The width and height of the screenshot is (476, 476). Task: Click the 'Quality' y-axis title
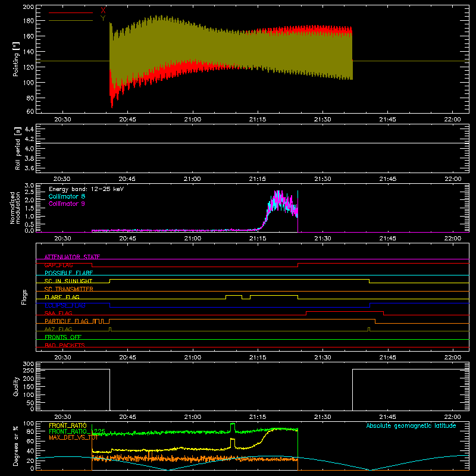tap(16, 386)
